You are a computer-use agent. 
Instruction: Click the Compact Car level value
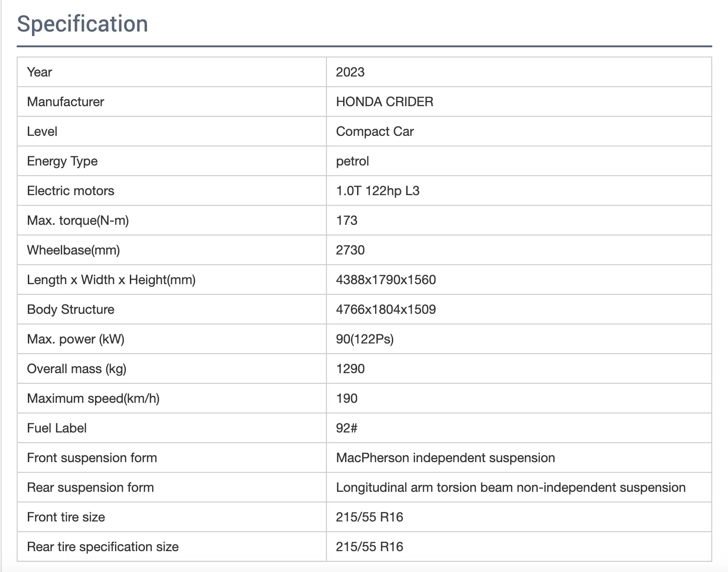(375, 132)
